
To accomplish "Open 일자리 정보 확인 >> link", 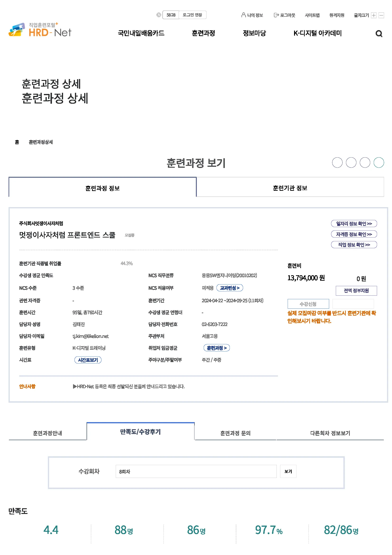I will [354, 224].
